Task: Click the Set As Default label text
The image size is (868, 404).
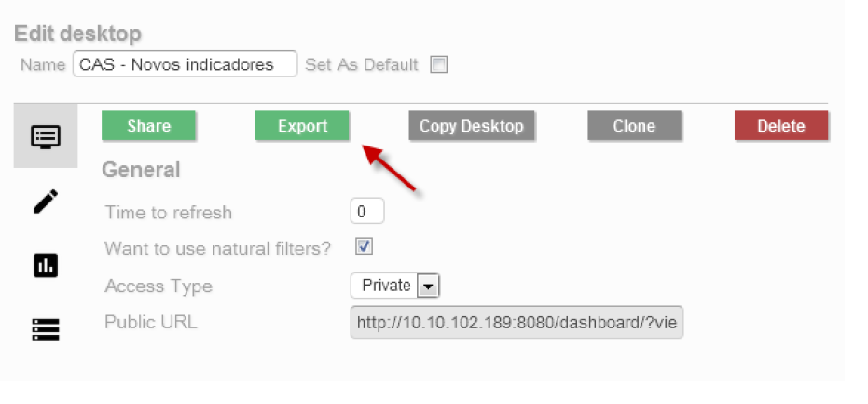Action: click(x=363, y=65)
